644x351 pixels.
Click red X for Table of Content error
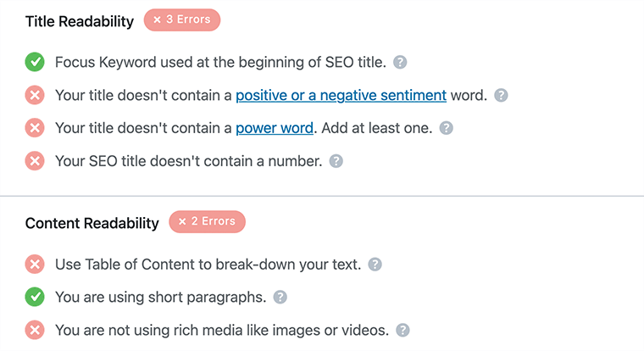pyautogui.click(x=35, y=265)
